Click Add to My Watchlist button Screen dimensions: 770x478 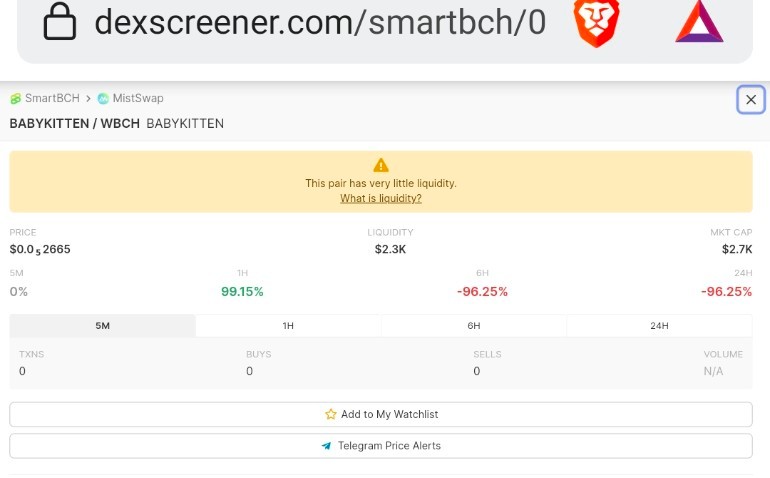(381, 415)
